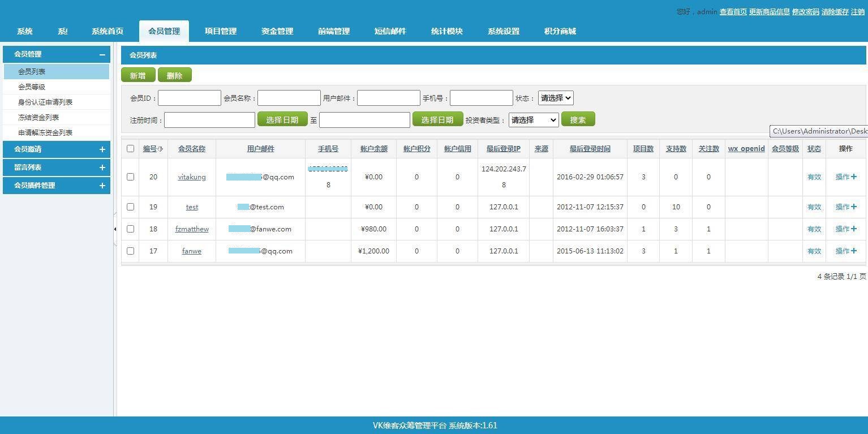Expand the 会员邀请 sidebar section

[102, 149]
